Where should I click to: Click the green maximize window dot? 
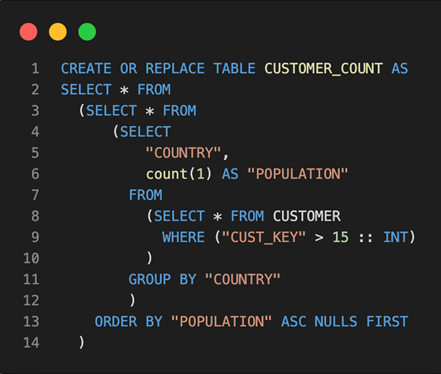pos(87,32)
